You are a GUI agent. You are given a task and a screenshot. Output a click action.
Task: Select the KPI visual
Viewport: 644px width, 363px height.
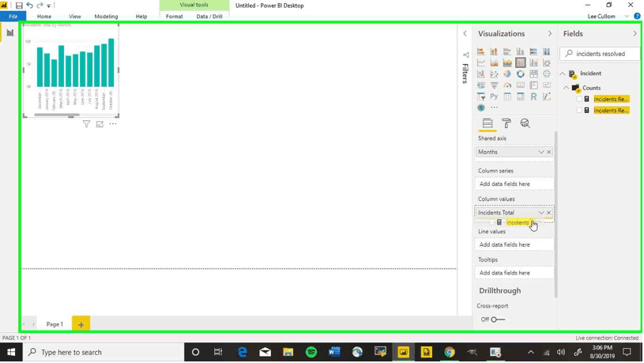[x=547, y=85]
